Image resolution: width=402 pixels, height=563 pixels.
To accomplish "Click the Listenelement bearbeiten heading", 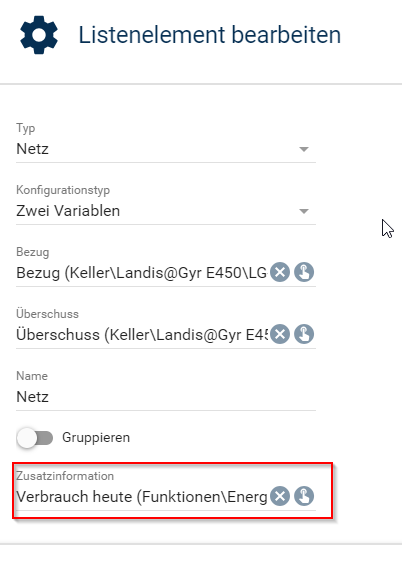I will [210, 35].
